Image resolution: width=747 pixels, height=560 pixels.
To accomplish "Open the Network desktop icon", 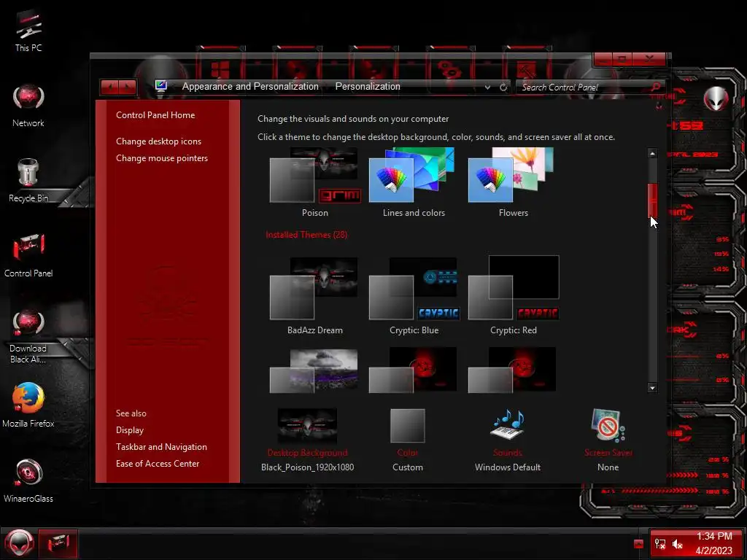I will 28,106.
